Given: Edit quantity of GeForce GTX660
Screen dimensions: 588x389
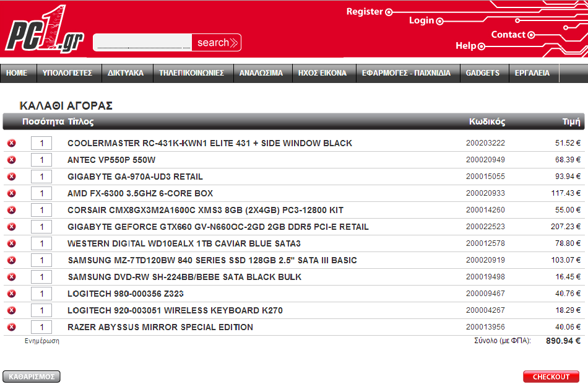Looking at the screenshot, I should pos(41,227).
